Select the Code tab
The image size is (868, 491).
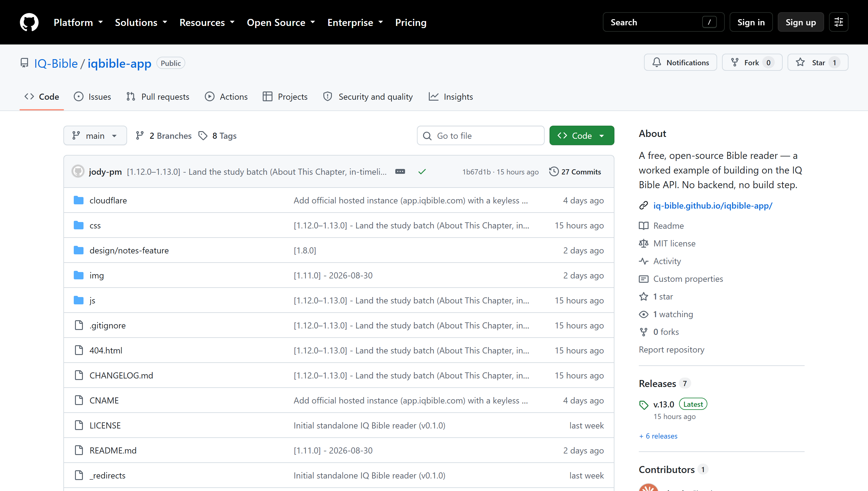pos(42,97)
